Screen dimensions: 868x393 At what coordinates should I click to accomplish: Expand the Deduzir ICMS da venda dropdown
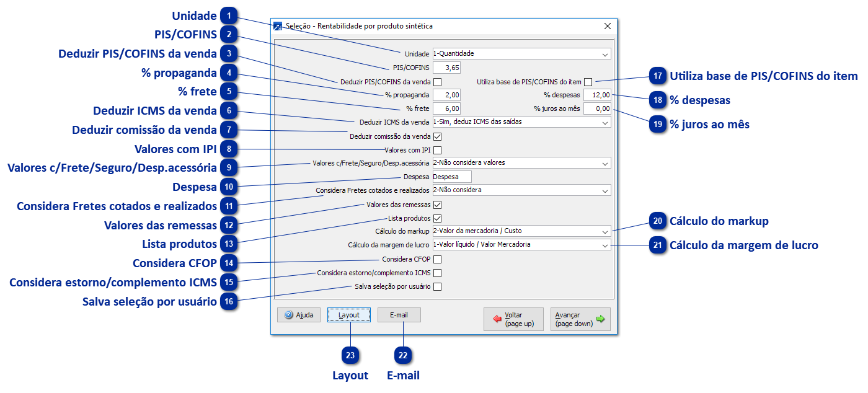(521, 122)
